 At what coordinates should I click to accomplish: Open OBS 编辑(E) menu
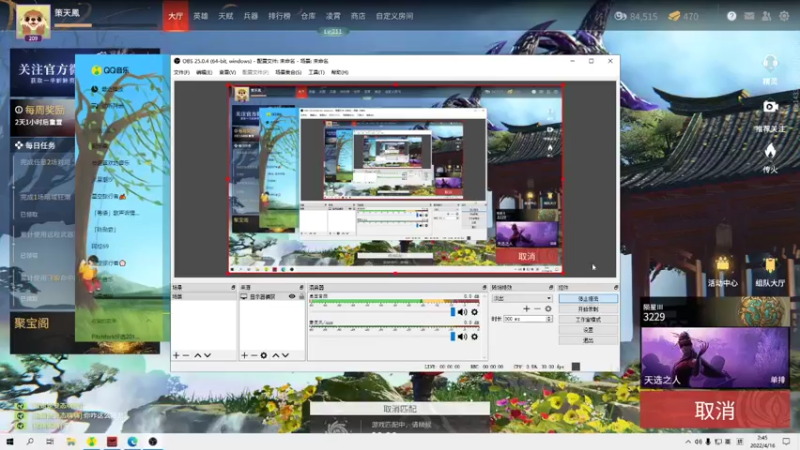[x=204, y=72]
